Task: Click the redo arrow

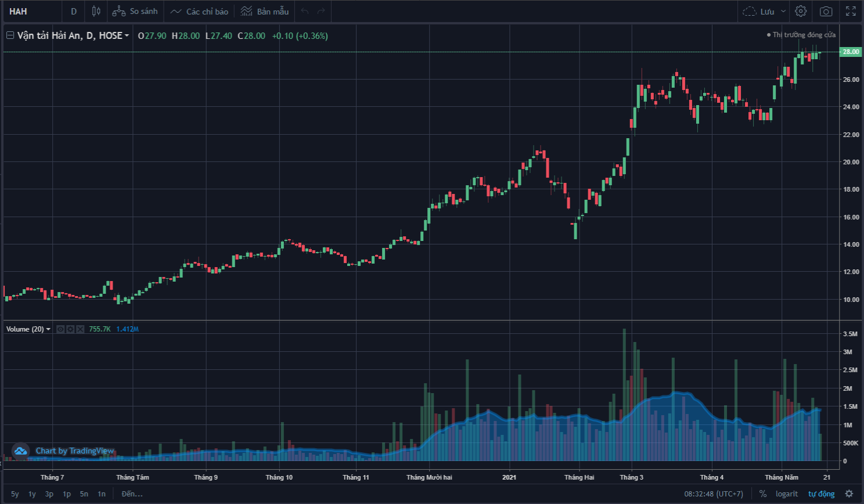Action: point(321,11)
